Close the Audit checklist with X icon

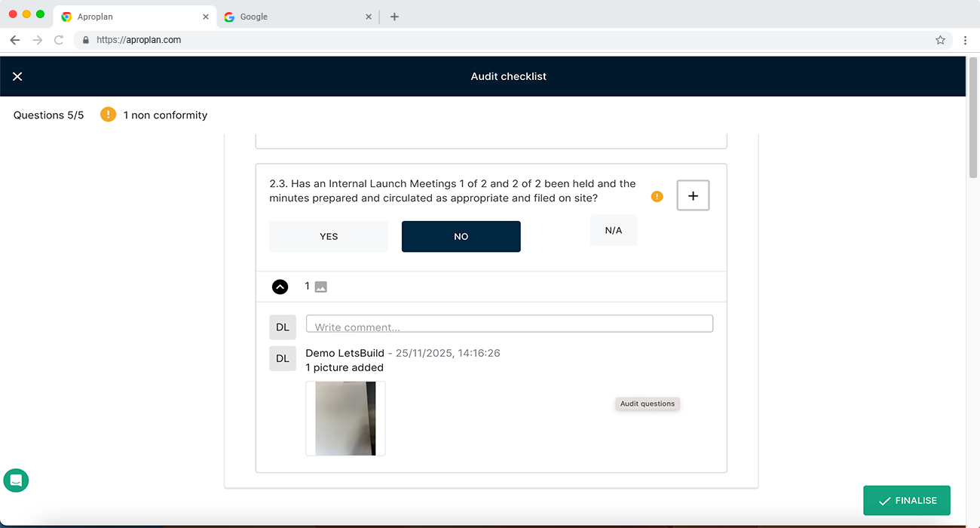pyautogui.click(x=17, y=76)
